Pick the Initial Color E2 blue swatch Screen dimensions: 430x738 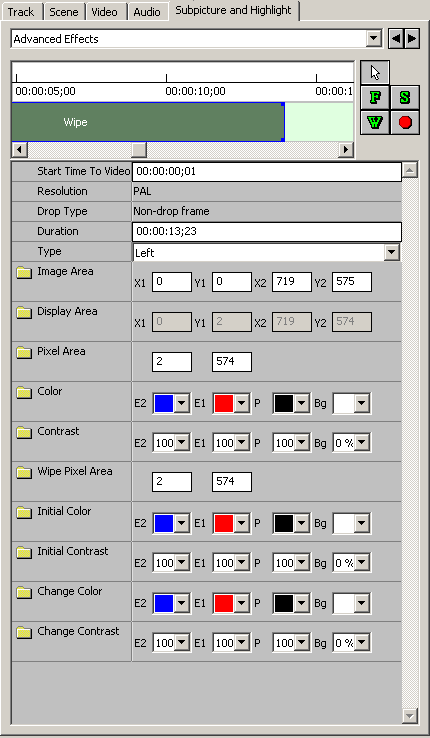coord(164,523)
